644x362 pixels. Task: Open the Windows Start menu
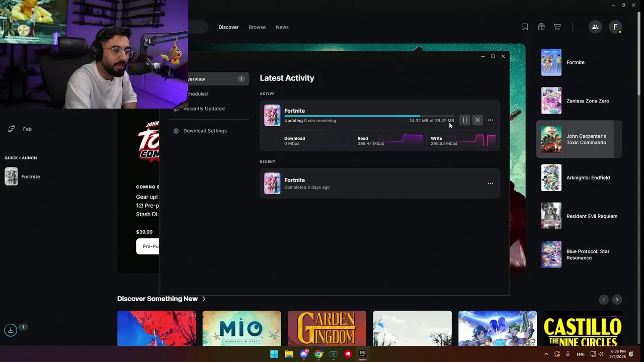click(274, 354)
